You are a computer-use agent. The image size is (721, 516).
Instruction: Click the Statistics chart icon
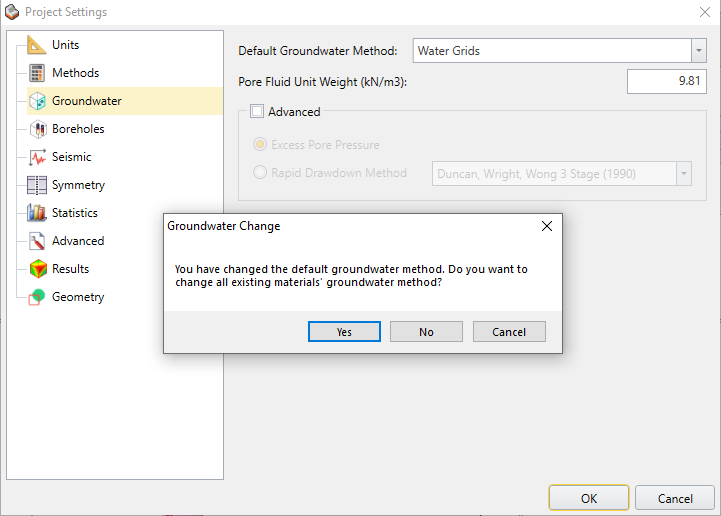click(37, 213)
